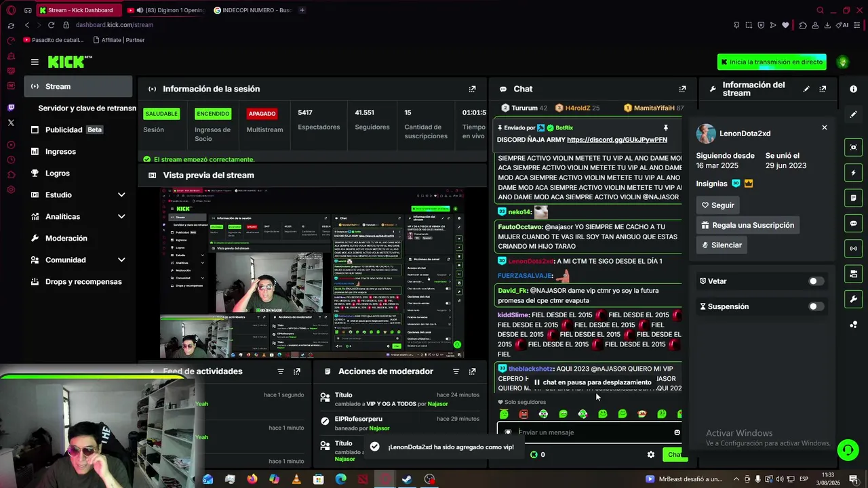Click the Affiliate | Partner bookmark
The width and height of the screenshot is (868, 488).
pos(119,40)
